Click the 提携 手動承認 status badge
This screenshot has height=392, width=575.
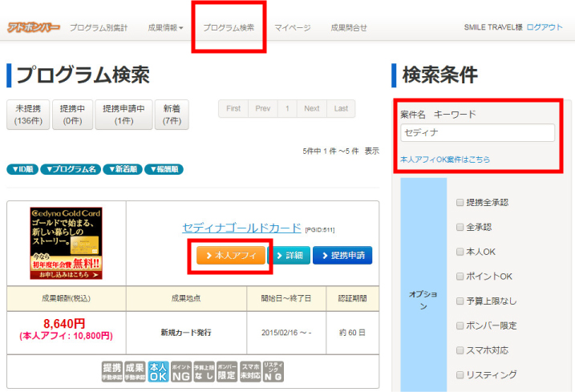click(x=111, y=371)
